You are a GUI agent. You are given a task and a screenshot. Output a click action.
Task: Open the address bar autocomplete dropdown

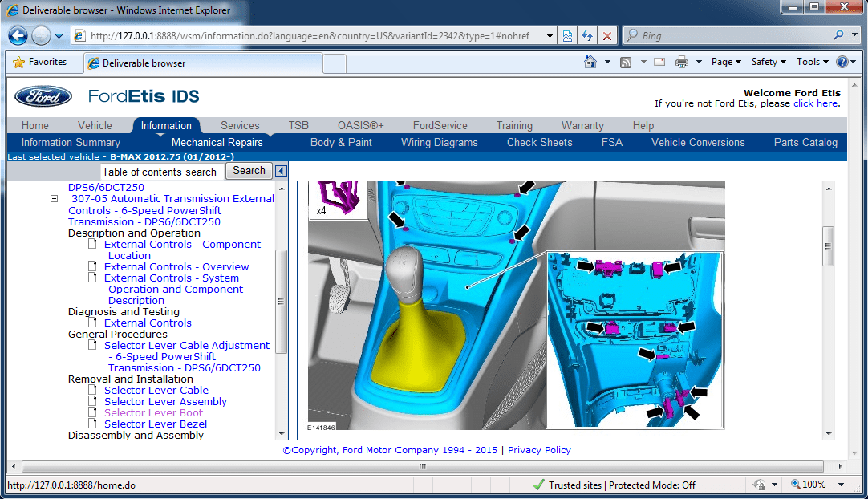pos(550,36)
